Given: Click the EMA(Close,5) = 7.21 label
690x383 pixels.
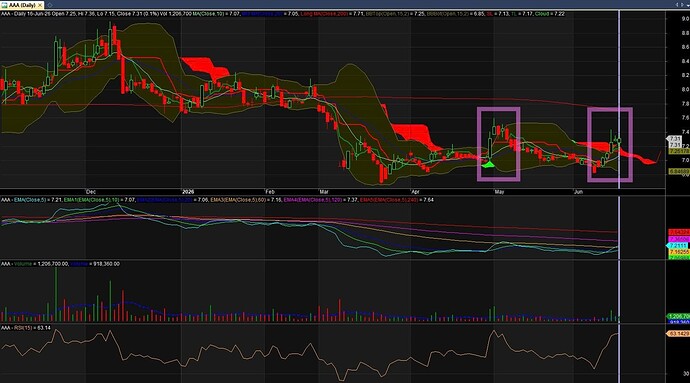Looking at the screenshot, I should coord(38,200).
